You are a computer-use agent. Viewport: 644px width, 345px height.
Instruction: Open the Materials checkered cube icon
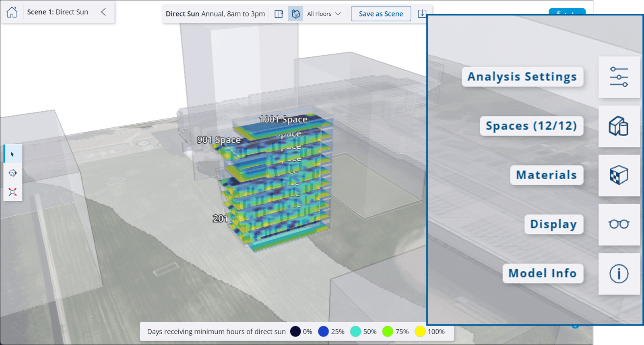(619, 175)
